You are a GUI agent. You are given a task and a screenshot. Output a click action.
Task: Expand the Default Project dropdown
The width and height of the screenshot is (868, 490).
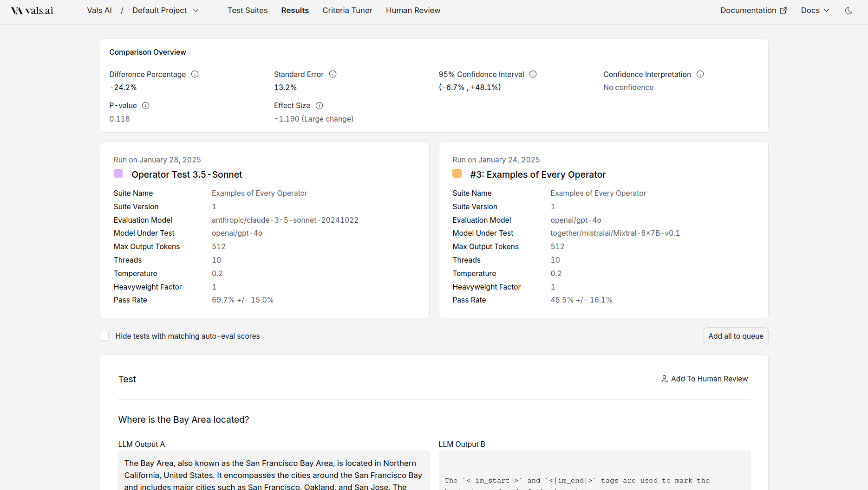pyautogui.click(x=165, y=10)
